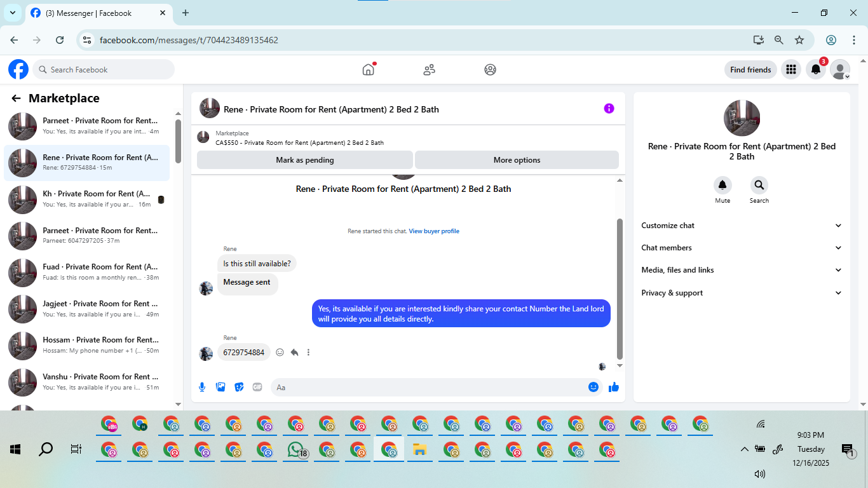This screenshot has height=488, width=868.
Task: Open the Chrome zoom magnifier icon
Action: pyautogui.click(x=779, y=40)
